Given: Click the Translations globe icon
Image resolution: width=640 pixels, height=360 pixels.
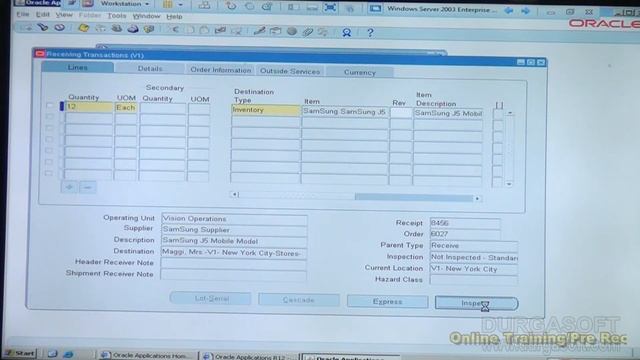Looking at the screenshot, I should click(x=292, y=31).
